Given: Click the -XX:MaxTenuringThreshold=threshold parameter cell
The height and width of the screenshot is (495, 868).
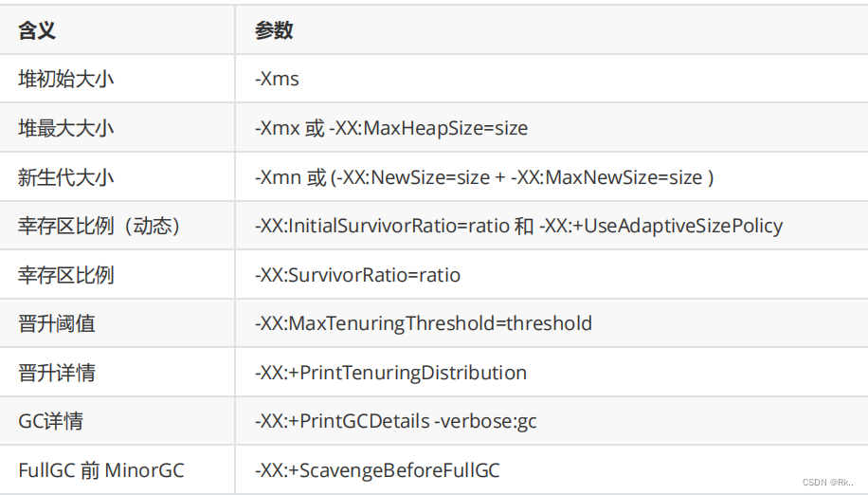Looking at the screenshot, I should click(423, 324).
